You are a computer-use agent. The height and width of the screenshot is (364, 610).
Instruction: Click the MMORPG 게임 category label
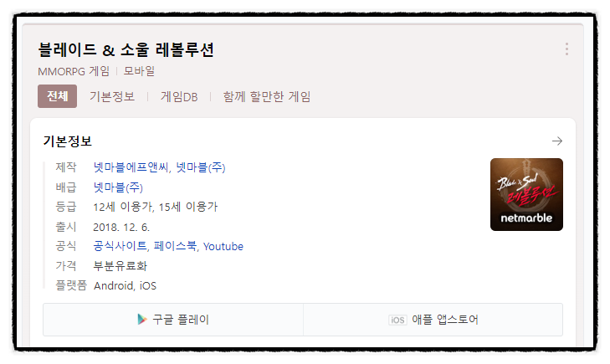pos(74,71)
